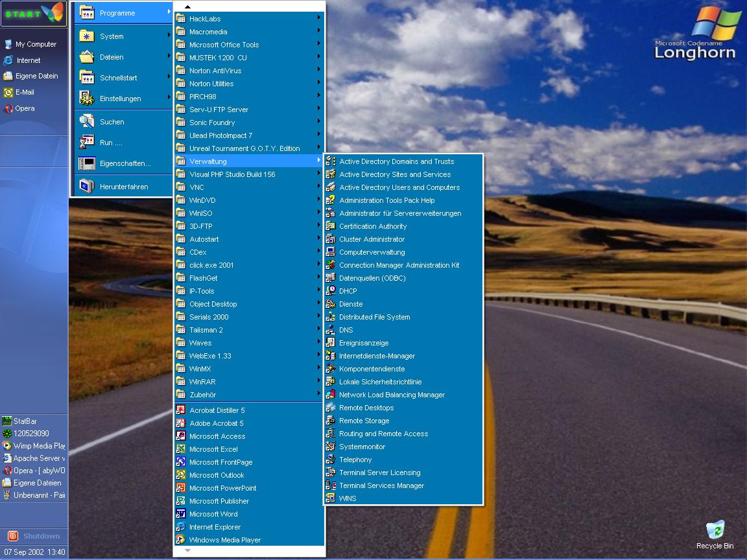Expand the Norton Utilities submenu arrow

[x=318, y=83]
